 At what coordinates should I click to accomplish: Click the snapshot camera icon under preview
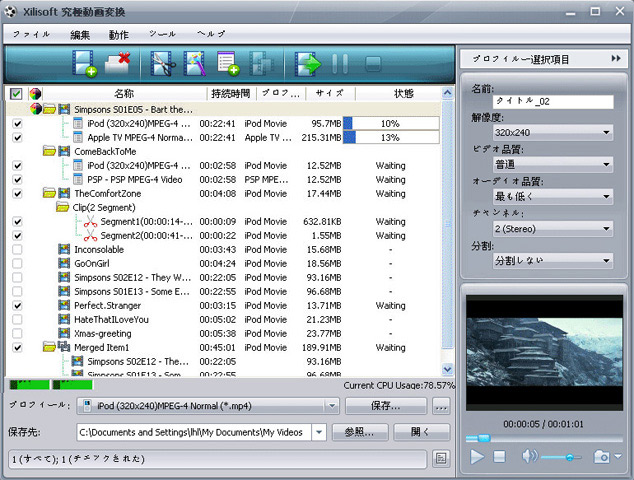click(603, 456)
